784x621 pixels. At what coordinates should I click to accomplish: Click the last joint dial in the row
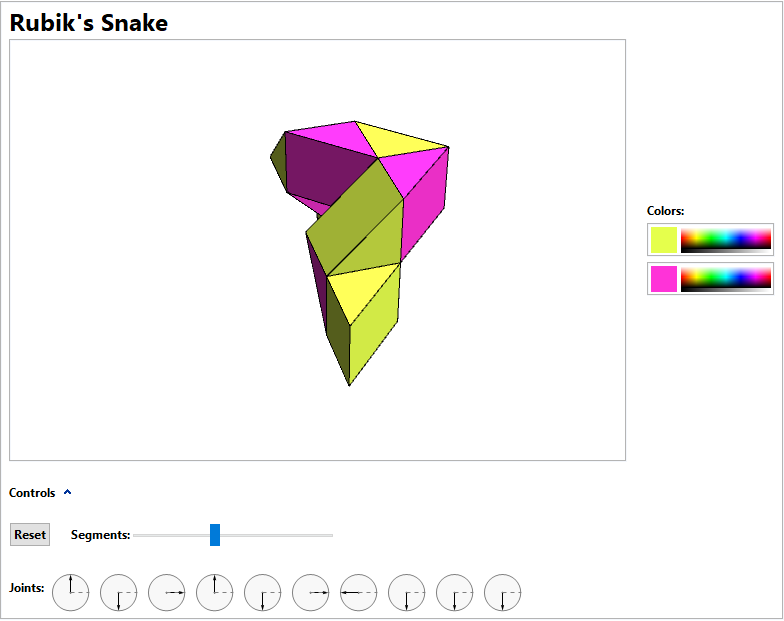point(503,593)
